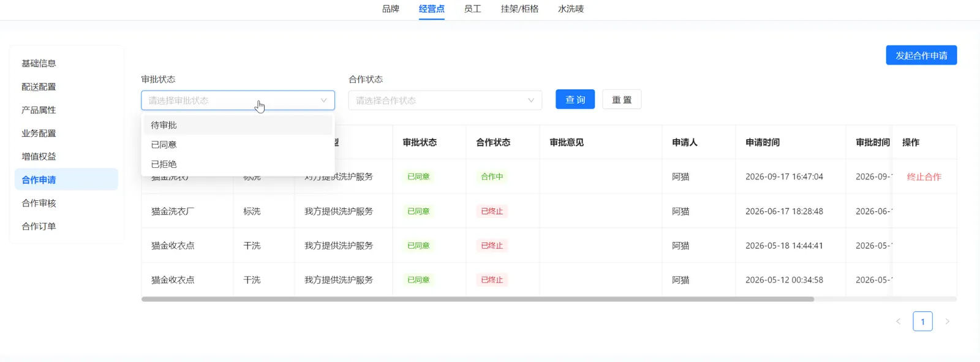
Task: Click 干洗 in the 2026-05-18 row
Action: tap(252, 246)
